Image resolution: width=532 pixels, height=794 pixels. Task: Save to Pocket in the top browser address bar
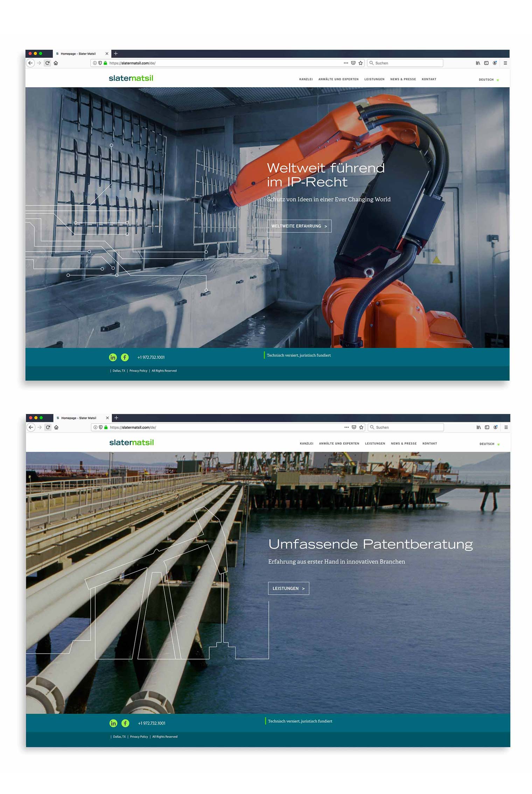point(353,63)
